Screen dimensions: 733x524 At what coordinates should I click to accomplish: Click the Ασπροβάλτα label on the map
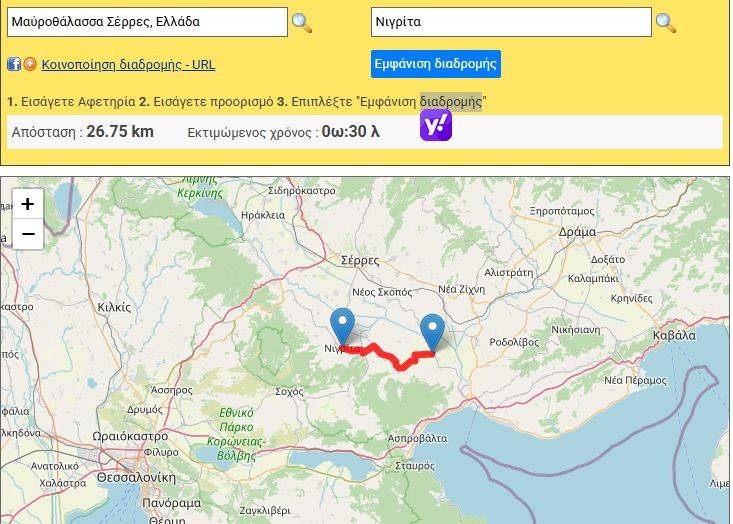click(x=416, y=439)
